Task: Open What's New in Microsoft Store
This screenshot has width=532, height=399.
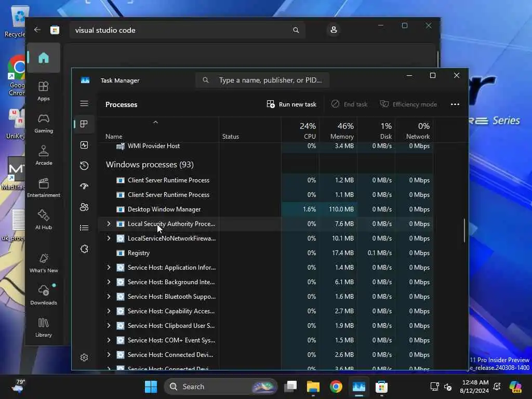Action: [44, 263]
